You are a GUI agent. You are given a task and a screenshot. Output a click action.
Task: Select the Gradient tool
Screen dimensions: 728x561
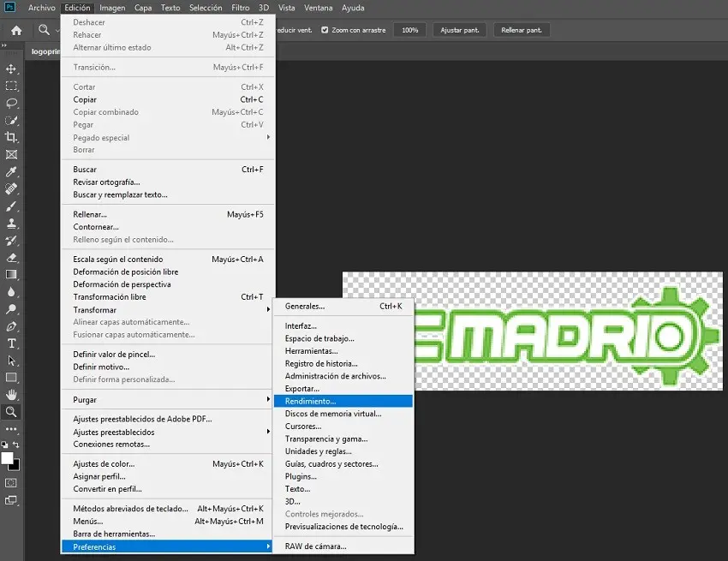point(11,274)
